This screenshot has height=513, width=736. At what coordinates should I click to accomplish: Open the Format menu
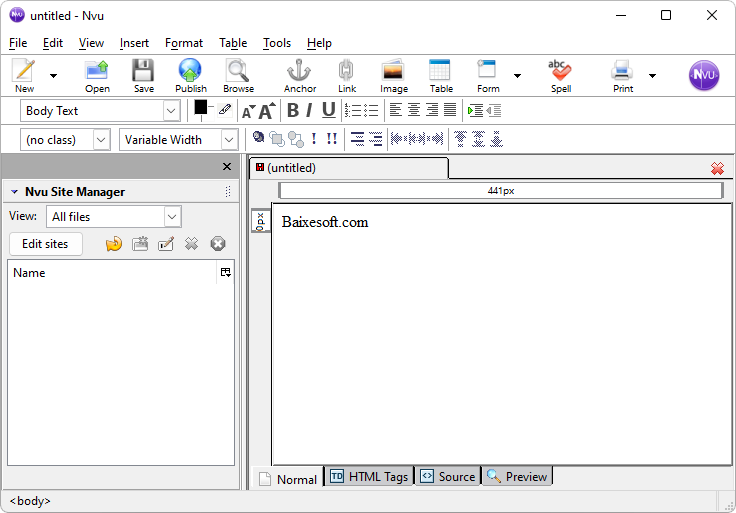(184, 43)
